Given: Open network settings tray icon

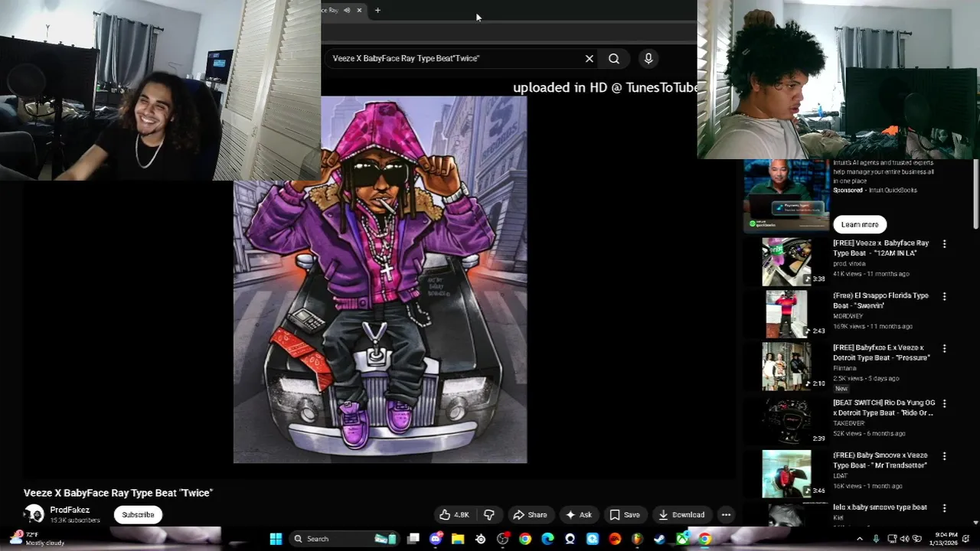Looking at the screenshot, I should [892, 539].
